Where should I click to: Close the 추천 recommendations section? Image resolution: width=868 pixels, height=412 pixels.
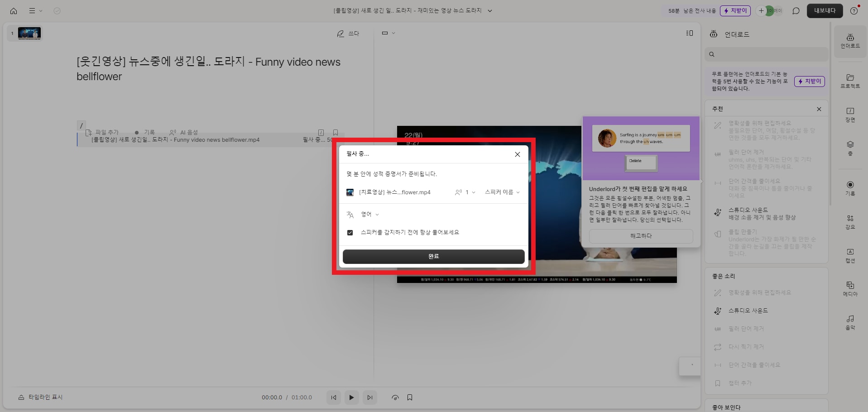tap(819, 109)
